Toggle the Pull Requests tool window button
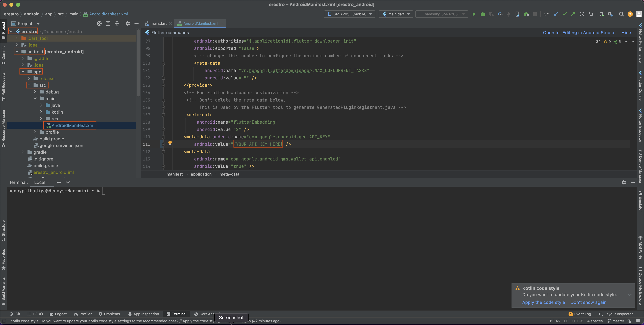The height and width of the screenshot is (325, 644). tap(4, 86)
